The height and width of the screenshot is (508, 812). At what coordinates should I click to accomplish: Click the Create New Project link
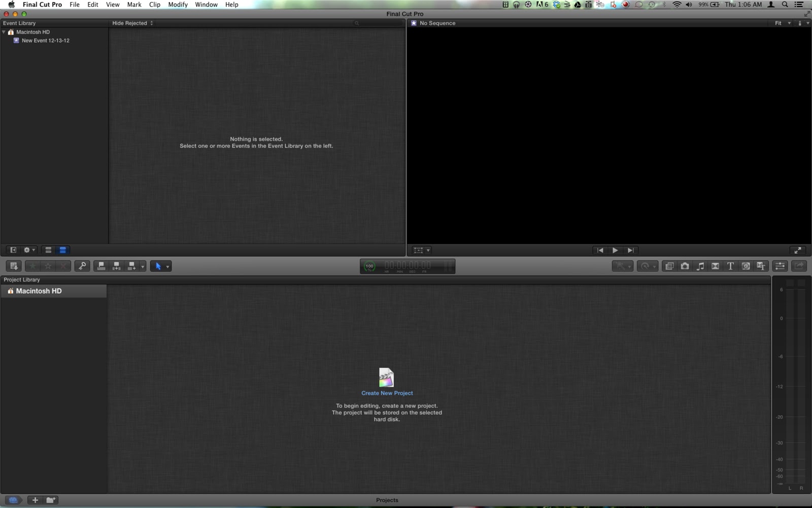pyautogui.click(x=387, y=393)
